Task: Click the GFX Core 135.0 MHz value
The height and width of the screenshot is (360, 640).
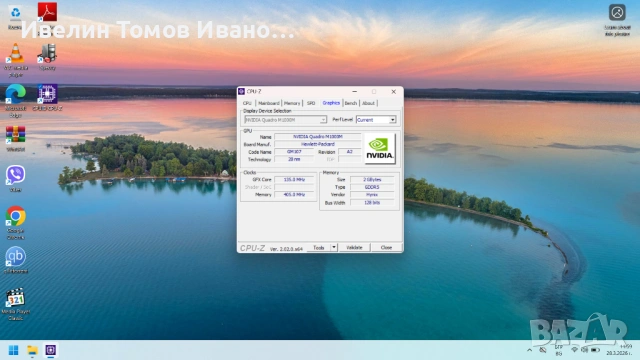Action: click(x=294, y=179)
